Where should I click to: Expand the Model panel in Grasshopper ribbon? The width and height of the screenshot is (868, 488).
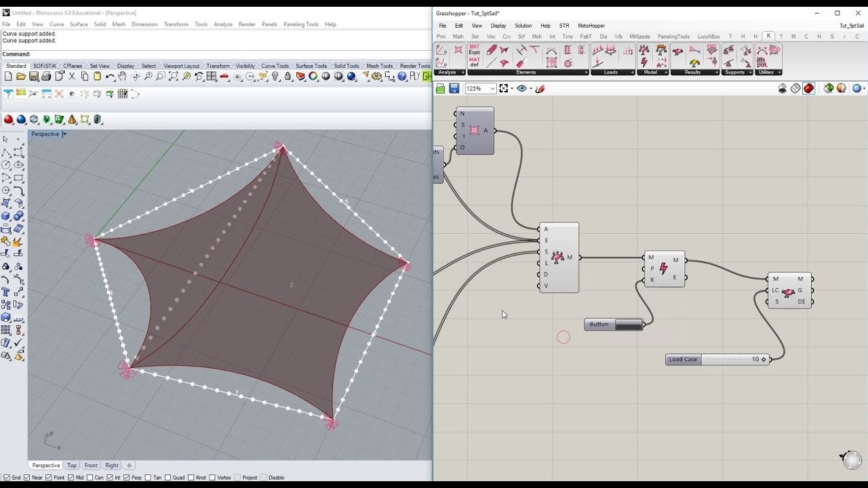click(665, 72)
